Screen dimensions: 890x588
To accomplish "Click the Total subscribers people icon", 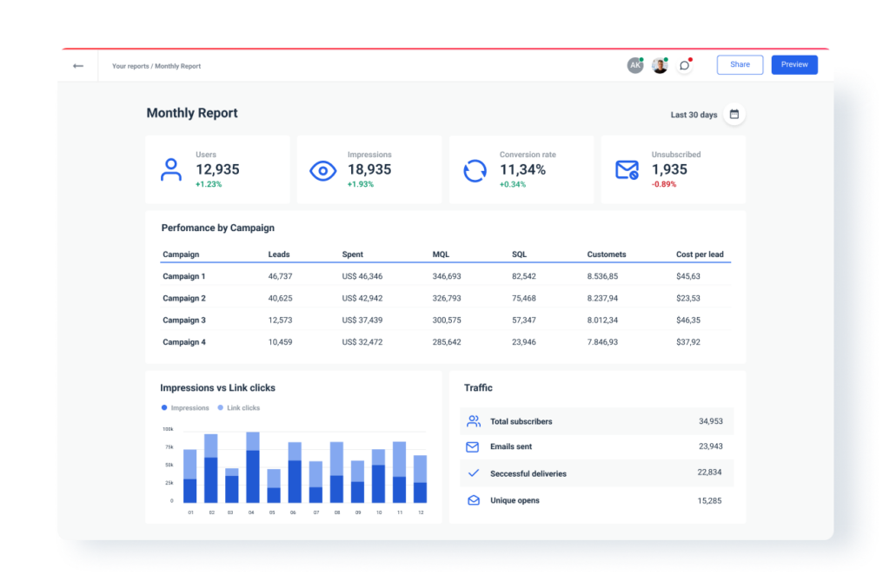I will 473,421.
